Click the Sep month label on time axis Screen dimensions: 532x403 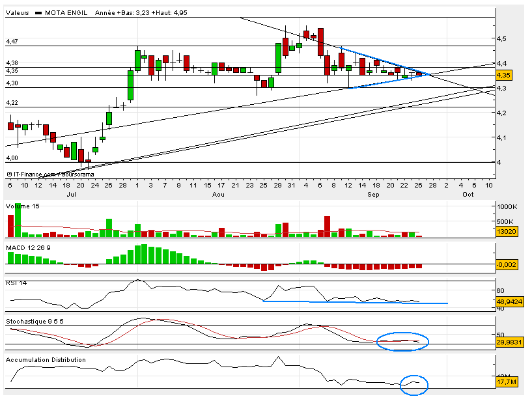(373, 195)
